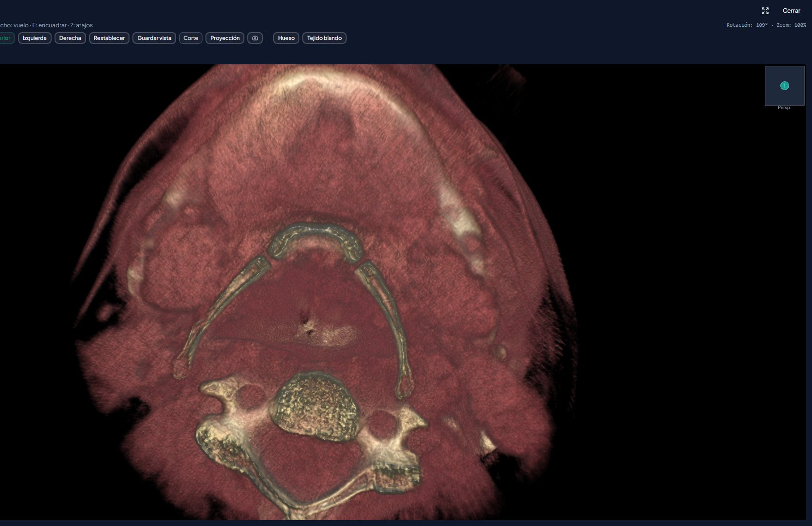
Task: Apply the Tejido blando rendering preset
Action: tap(324, 38)
